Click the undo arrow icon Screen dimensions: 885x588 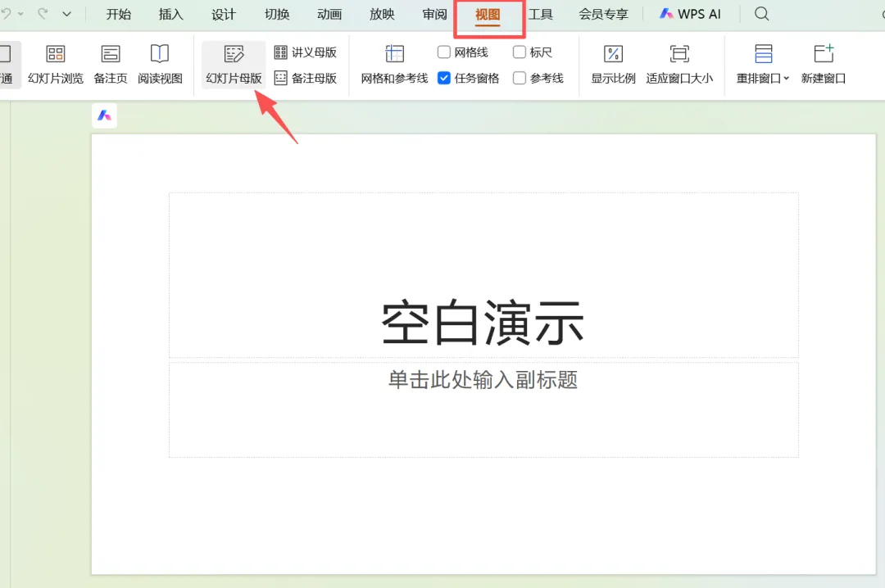[5, 13]
